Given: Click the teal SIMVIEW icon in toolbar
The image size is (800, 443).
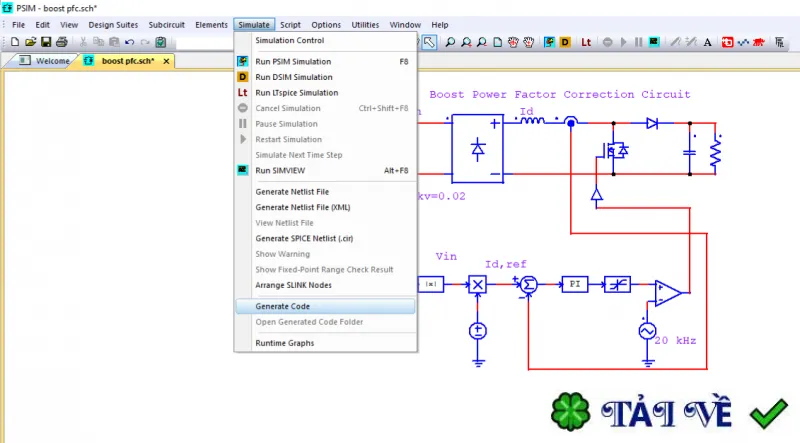Looking at the screenshot, I should point(654,42).
